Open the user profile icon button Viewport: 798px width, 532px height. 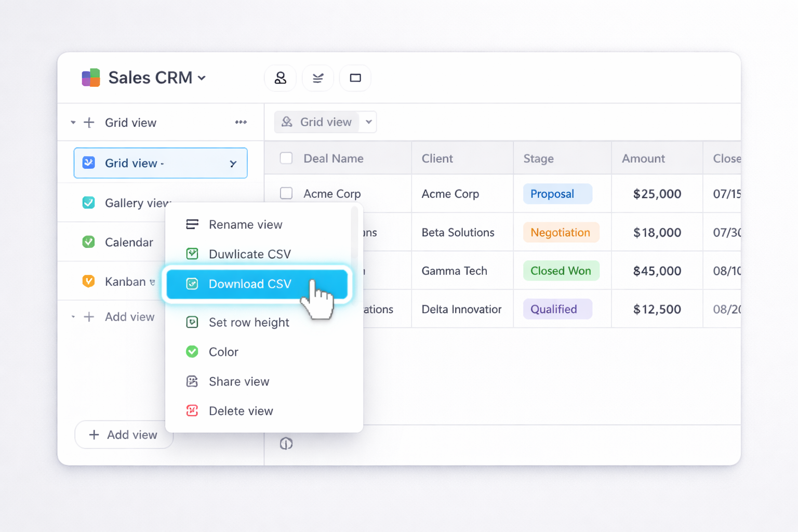(x=281, y=78)
